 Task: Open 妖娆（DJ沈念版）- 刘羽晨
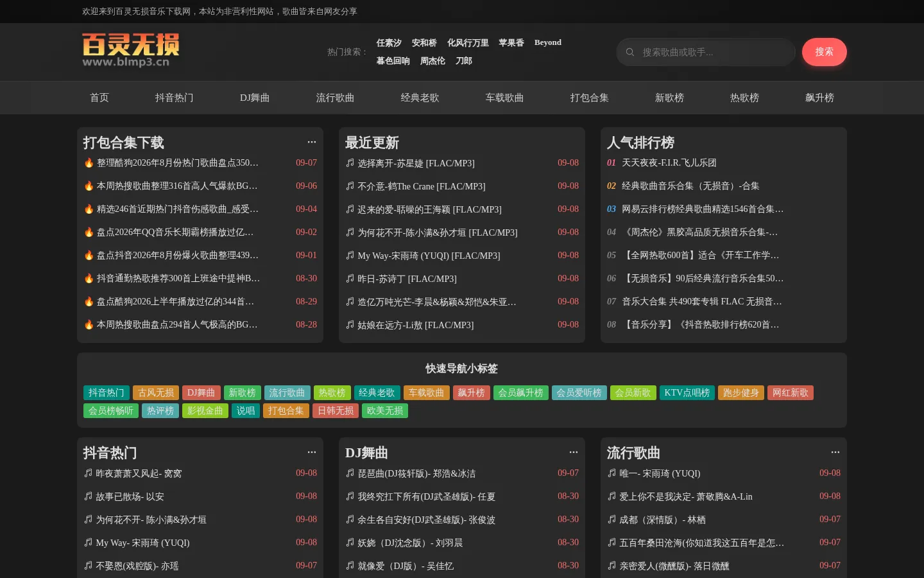(410, 543)
